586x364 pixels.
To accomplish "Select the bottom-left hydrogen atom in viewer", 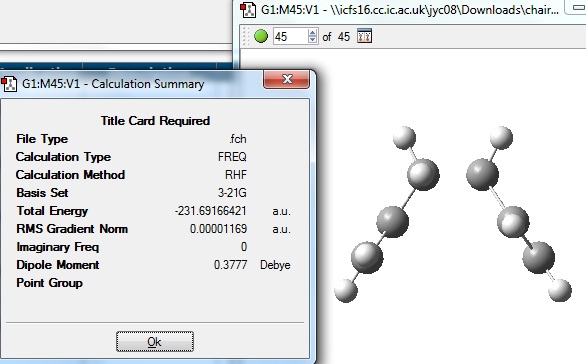I will coord(346,290).
